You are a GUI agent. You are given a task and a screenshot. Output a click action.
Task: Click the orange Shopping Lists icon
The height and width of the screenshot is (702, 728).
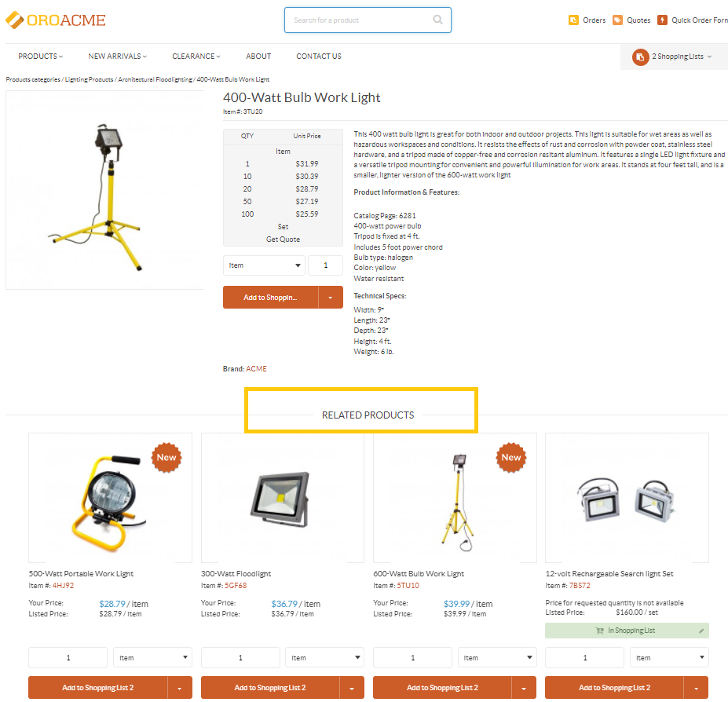[640, 57]
